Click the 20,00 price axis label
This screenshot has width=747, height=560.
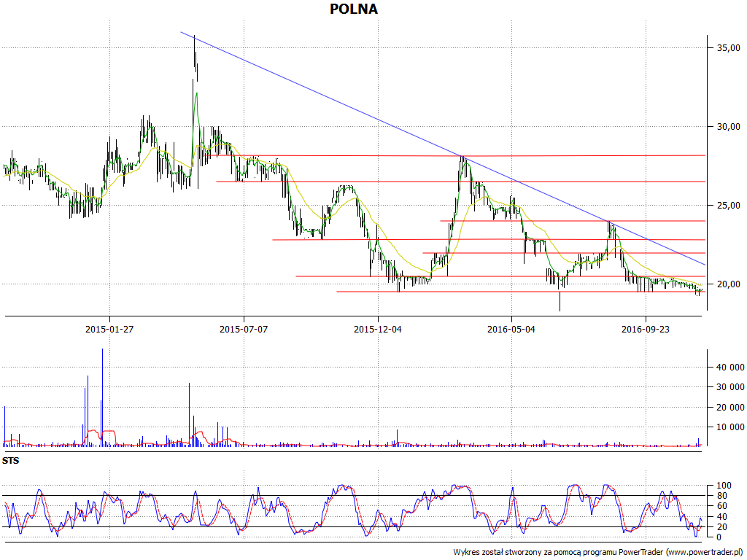pyautogui.click(x=729, y=284)
